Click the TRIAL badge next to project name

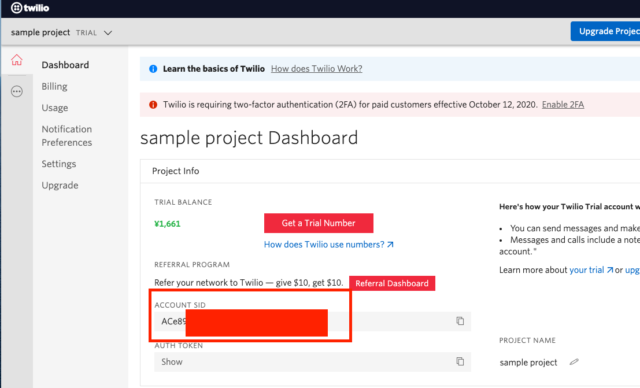tap(87, 33)
